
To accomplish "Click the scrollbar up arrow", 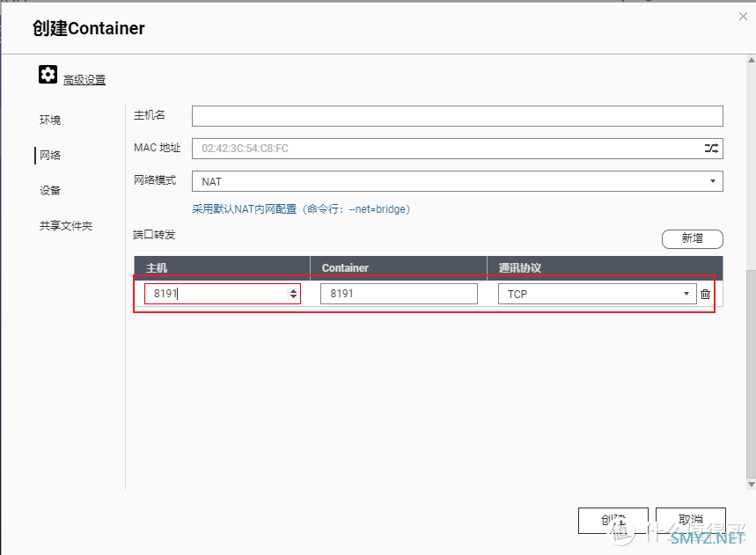I will click(752, 60).
